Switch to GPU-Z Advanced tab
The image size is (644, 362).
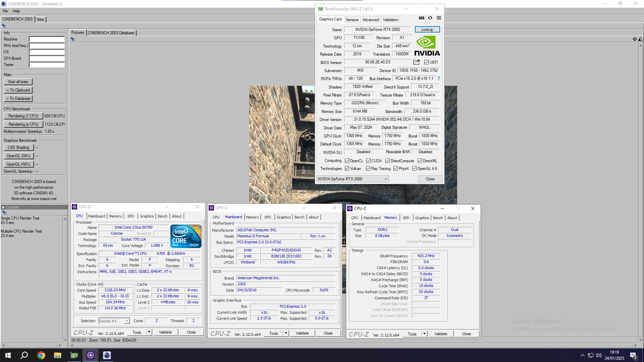(370, 20)
